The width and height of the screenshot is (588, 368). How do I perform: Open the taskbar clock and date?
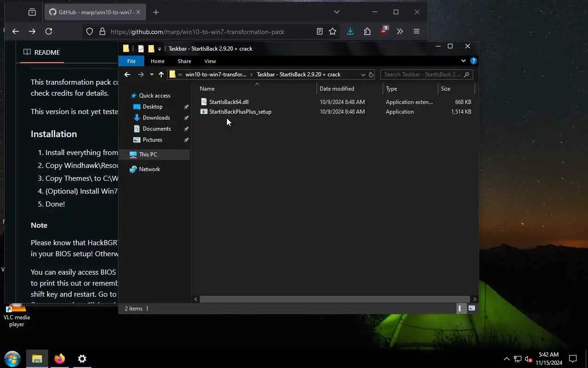548,359
